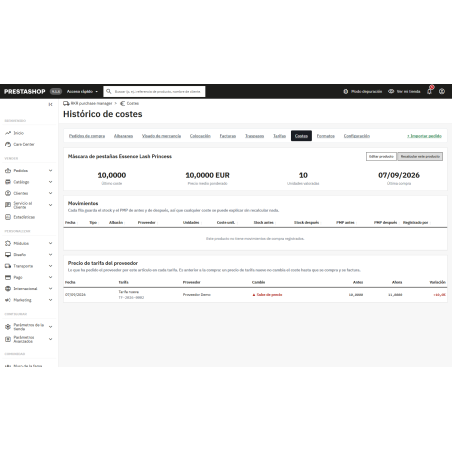The height and width of the screenshot is (452, 452).
Task: Expand the Catálogo submenu chevron
Action: tap(51, 182)
